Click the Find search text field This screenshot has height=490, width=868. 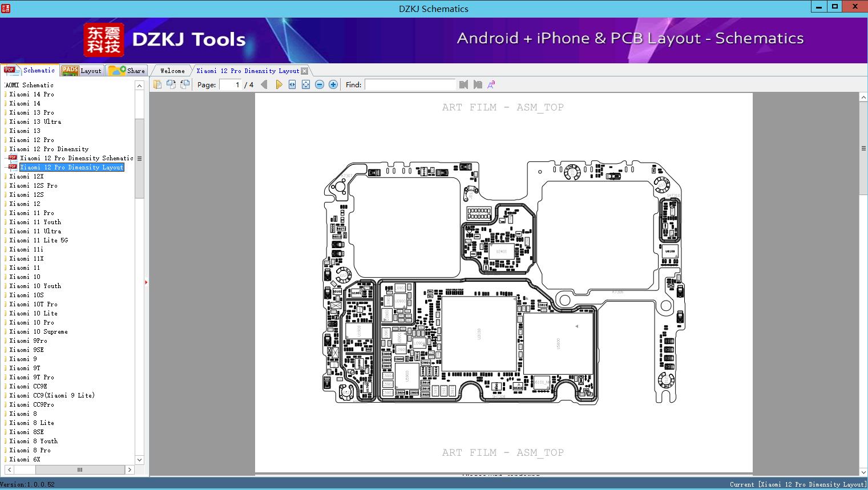click(x=410, y=84)
